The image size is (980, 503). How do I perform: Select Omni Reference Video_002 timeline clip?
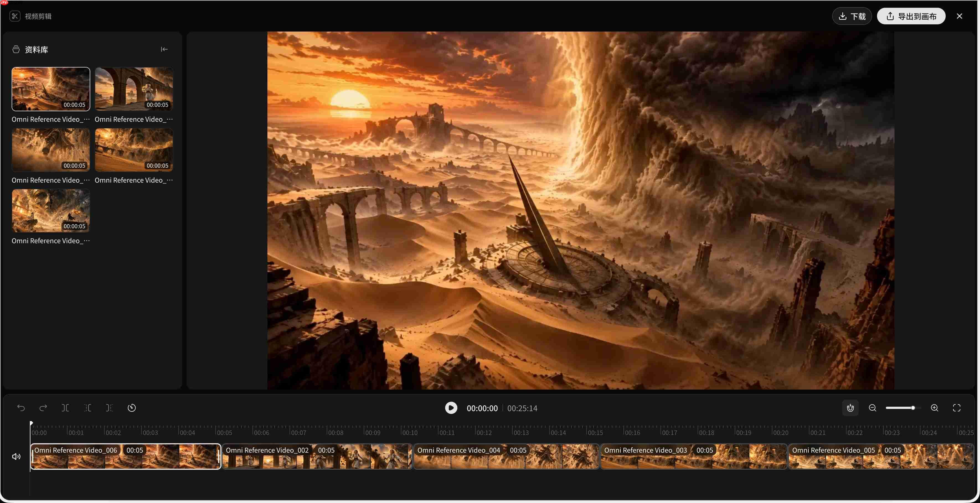tap(317, 456)
